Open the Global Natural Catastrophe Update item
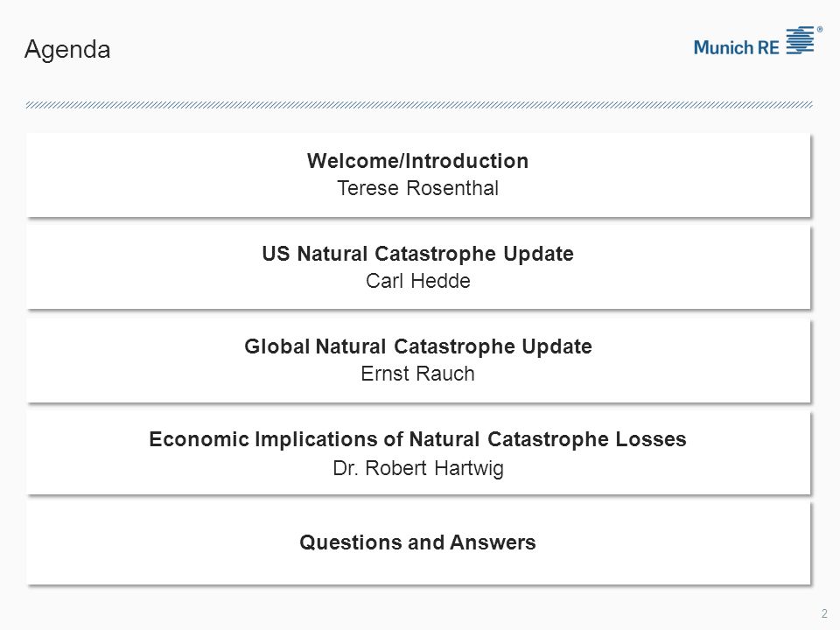840x630 pixels. (x=418, y=346)
